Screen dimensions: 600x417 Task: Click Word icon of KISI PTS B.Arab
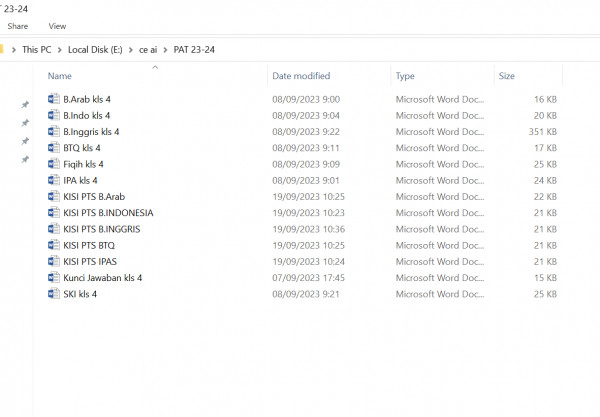click(54, 197)
